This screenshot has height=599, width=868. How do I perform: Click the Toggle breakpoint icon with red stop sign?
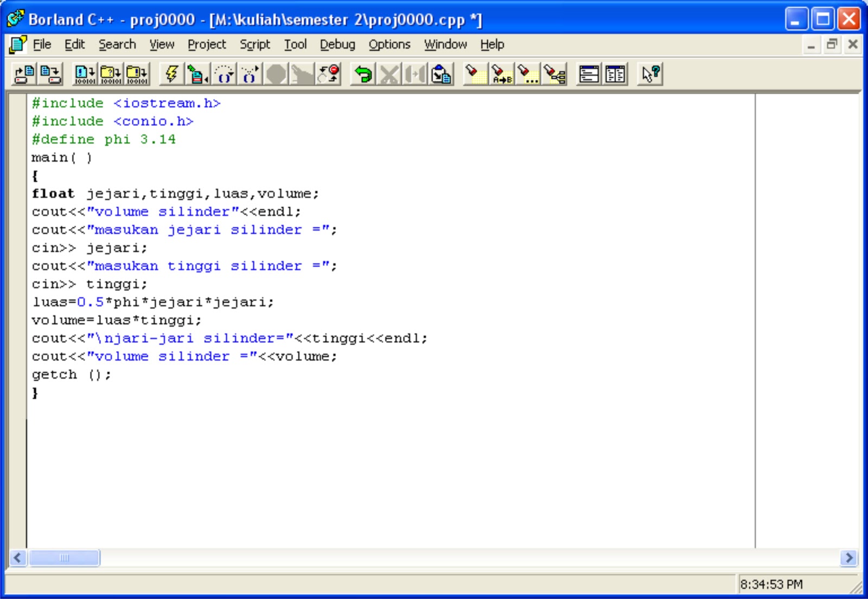(x=329, y=74)
